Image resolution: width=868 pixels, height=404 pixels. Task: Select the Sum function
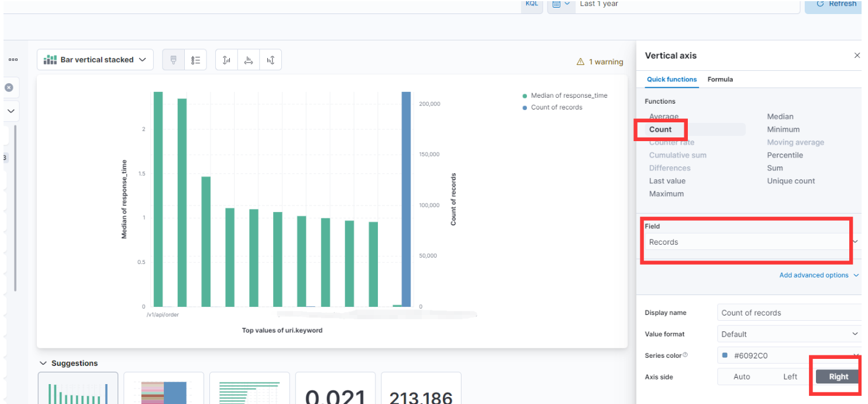(775, 168)
